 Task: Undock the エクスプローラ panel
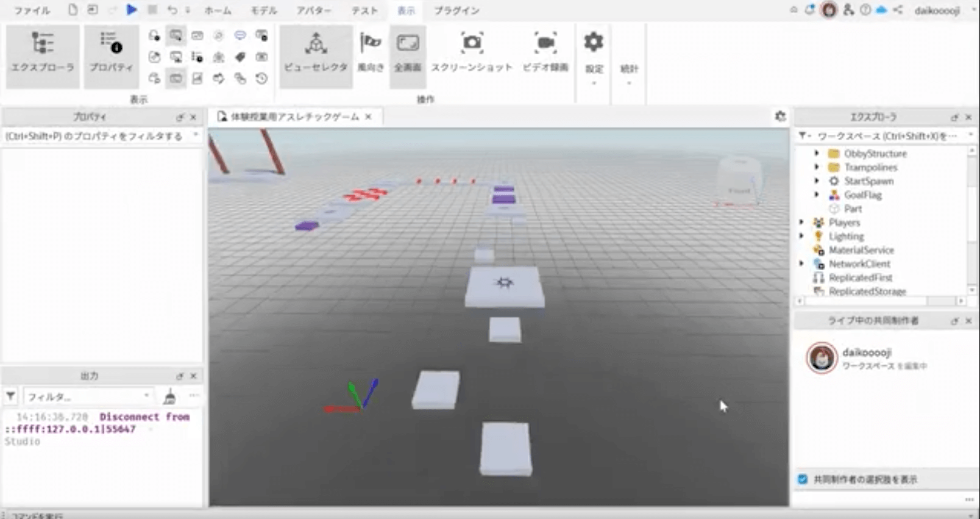pos(954,117)
